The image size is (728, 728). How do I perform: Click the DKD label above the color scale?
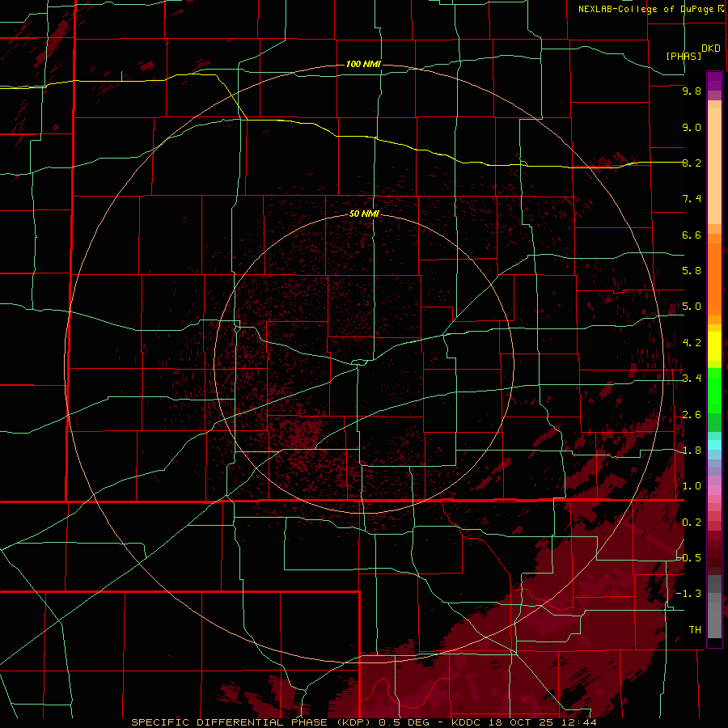click(x=711, y=49)
